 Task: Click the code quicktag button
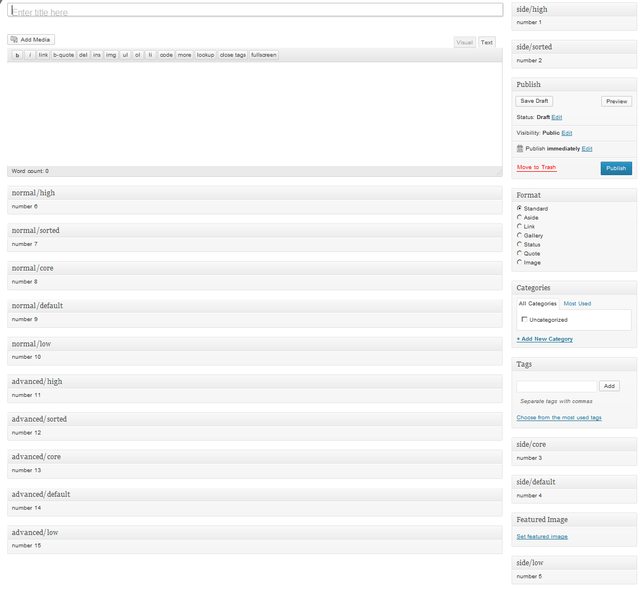pos(166,55)
